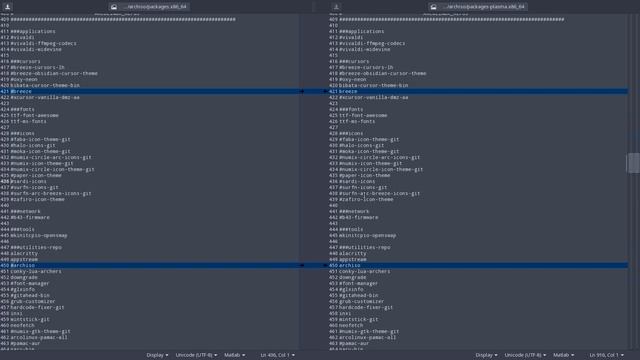Click 'ttf-font-awesome' line in left pane

pyautogui.click(x=34, y=116)
